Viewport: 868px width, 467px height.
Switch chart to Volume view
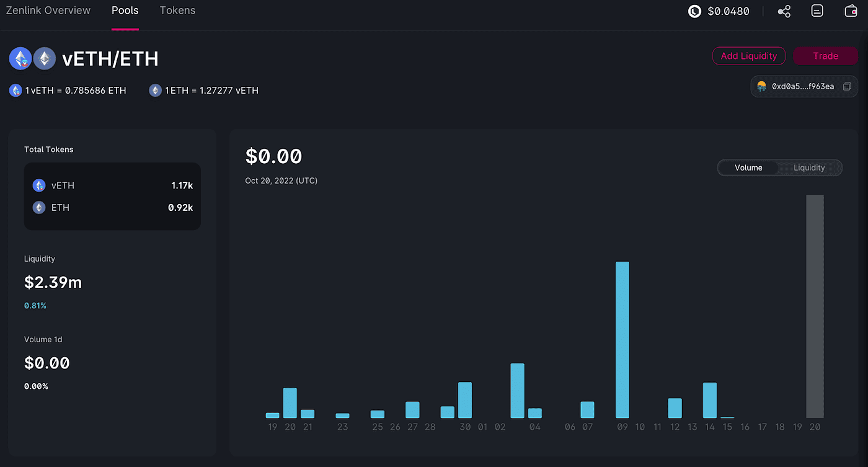pos(748,168)
